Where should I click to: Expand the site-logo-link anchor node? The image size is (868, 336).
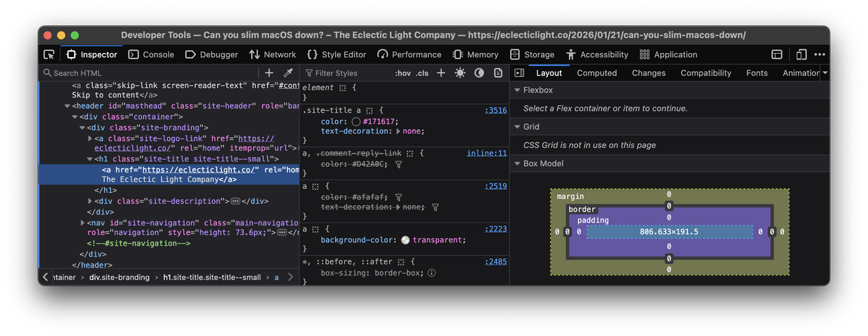(x=91, y=138)
